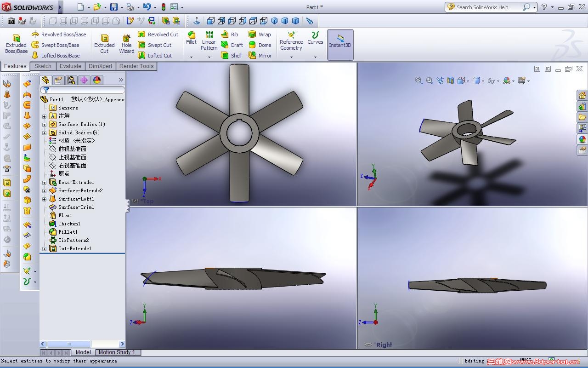Select the Model tab at bottom
The height and width of the screenshot is (368, 588).
[x=83, y=352]
